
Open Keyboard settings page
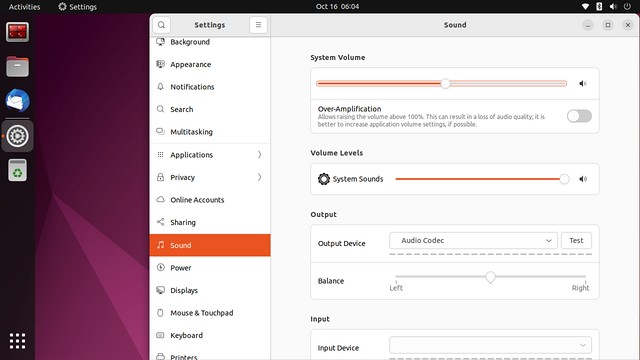tap(210, 335)
